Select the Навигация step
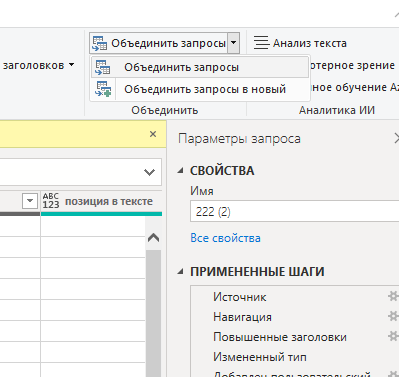The height and width of the screenshot is (377, 399). pyautogui.click(x=242, y=317)
